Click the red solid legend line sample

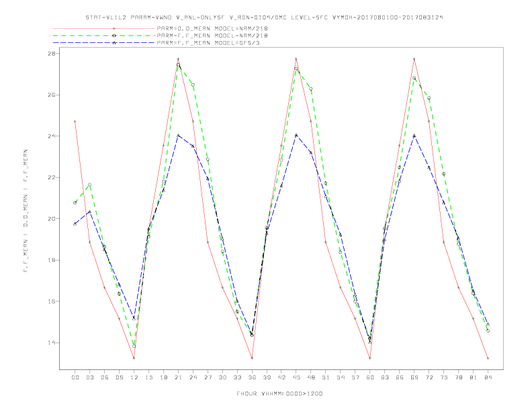(x=104, y=28)
